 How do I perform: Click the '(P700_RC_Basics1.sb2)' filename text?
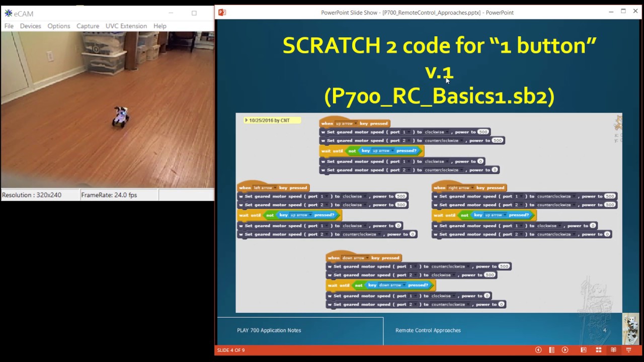[439, 96]
